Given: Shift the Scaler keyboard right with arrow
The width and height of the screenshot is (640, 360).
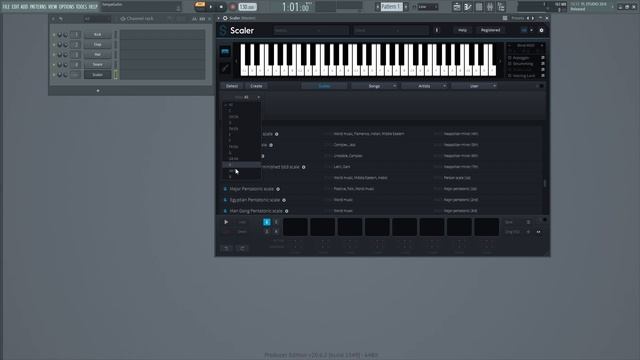Looking at the screenshot, I should pos(500,61).
